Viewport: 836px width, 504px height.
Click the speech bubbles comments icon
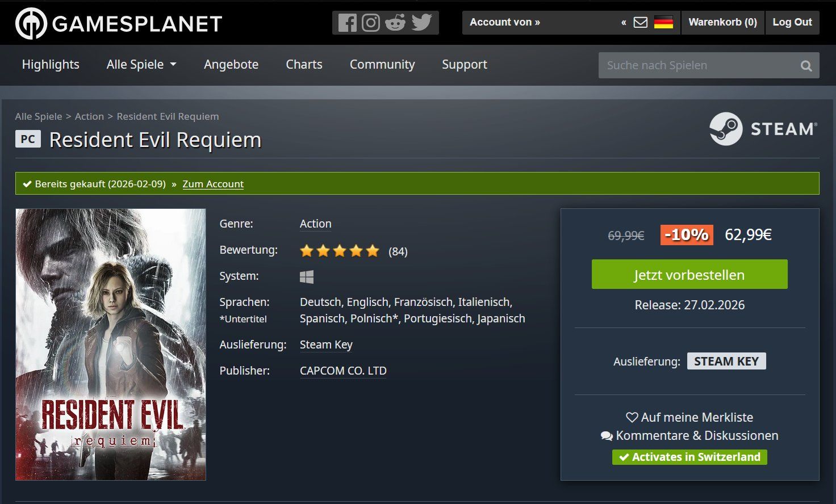pos(607,436)
